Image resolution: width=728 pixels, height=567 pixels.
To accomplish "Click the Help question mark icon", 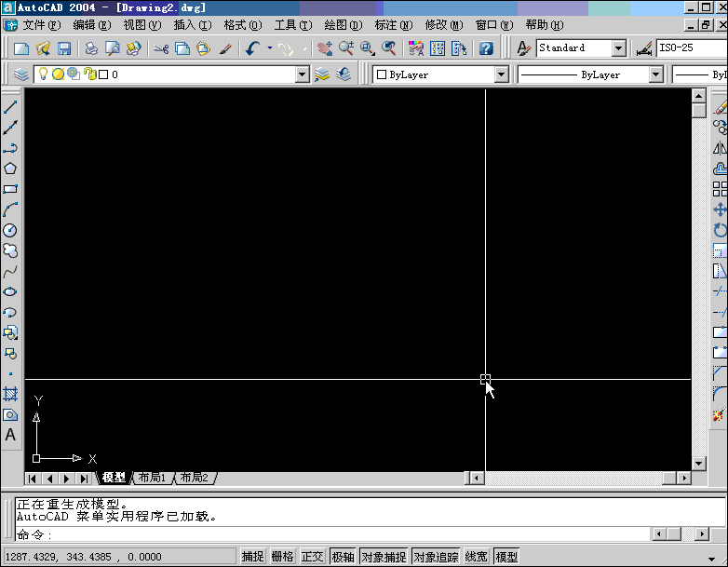I will tap(486, 48).
